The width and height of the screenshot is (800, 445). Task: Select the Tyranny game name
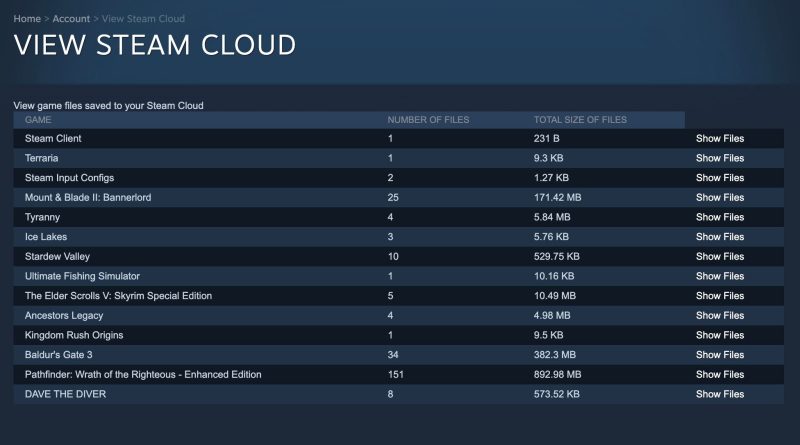coord(42,217)
